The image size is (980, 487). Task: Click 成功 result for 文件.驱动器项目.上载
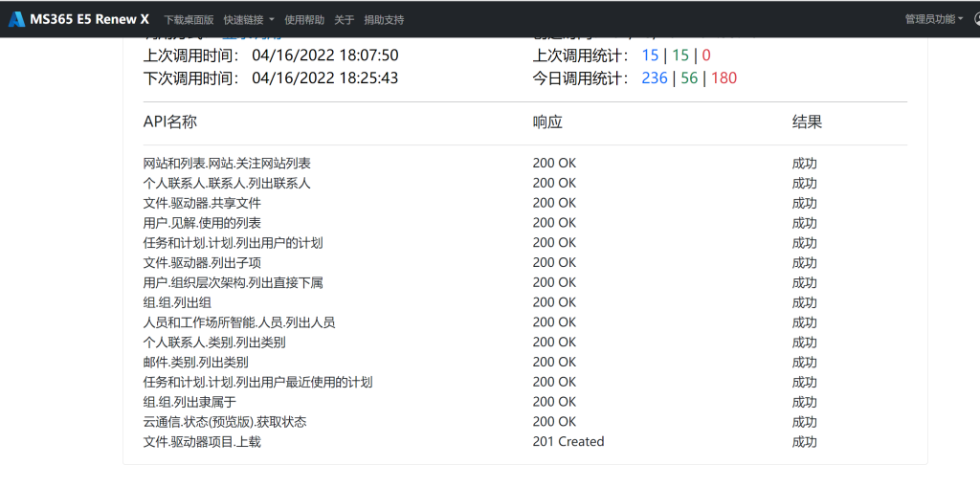tap(804, 442)
